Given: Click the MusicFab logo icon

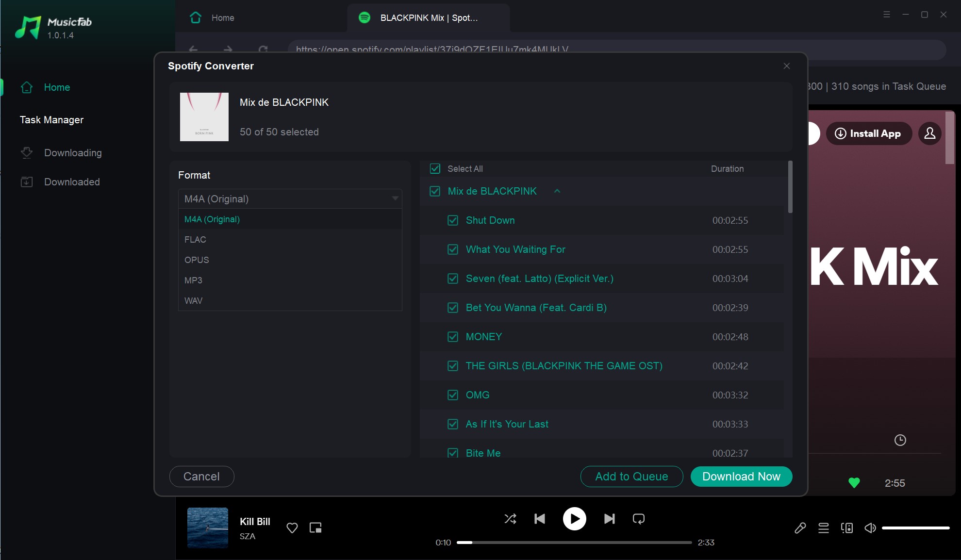Looking at the screenshot, I should click(x=28, y=28).
